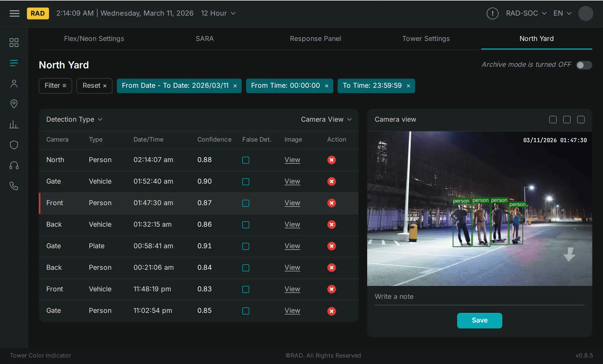The image size is (603, 364).
Task: Remove the To Time 23:59:59 filter chip
Action: pyautogui.click(x=408, y=86)
